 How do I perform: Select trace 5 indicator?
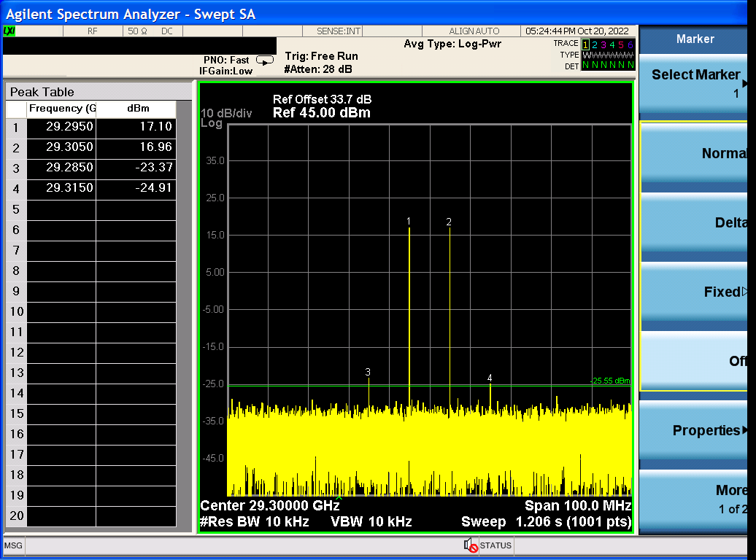pyautogui.click(x=621, y=44)
